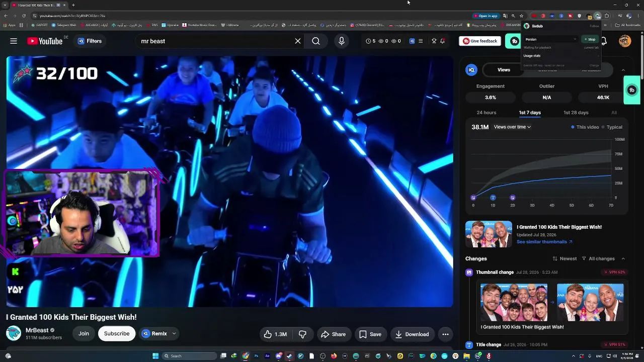Open Firefox from the taskbar
This screenshot has width=644, height=362.
(334, 356)
